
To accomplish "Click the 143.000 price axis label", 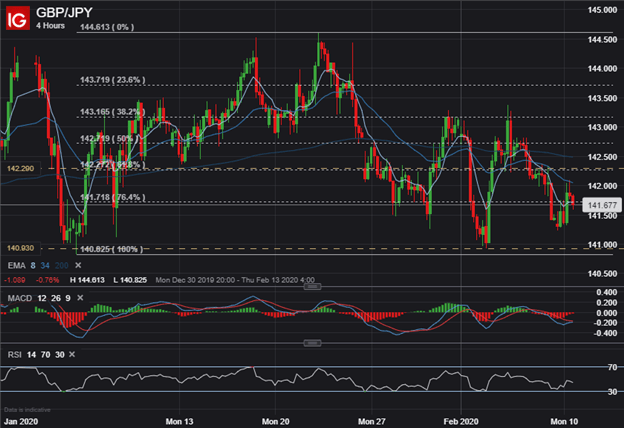I will coord(603,127).
